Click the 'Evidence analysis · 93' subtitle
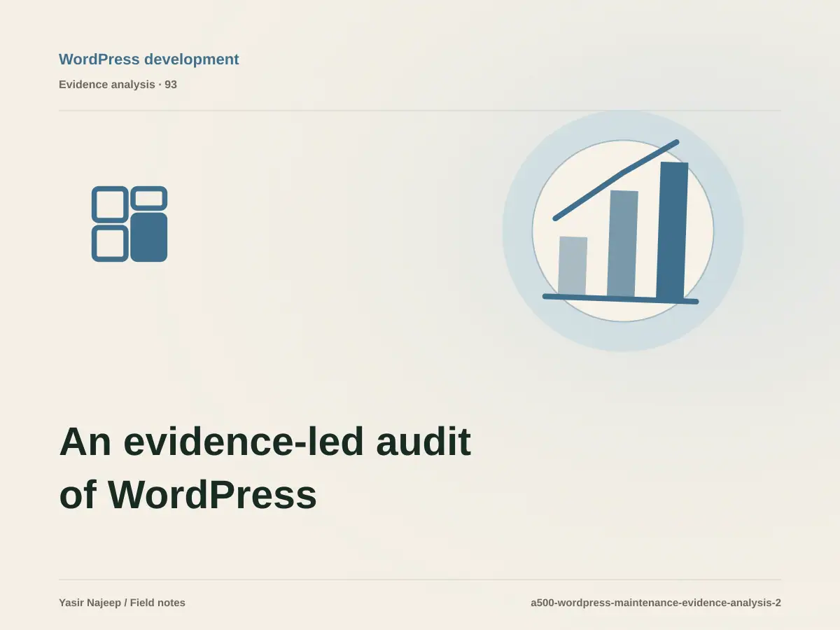 tap(118, 85)
